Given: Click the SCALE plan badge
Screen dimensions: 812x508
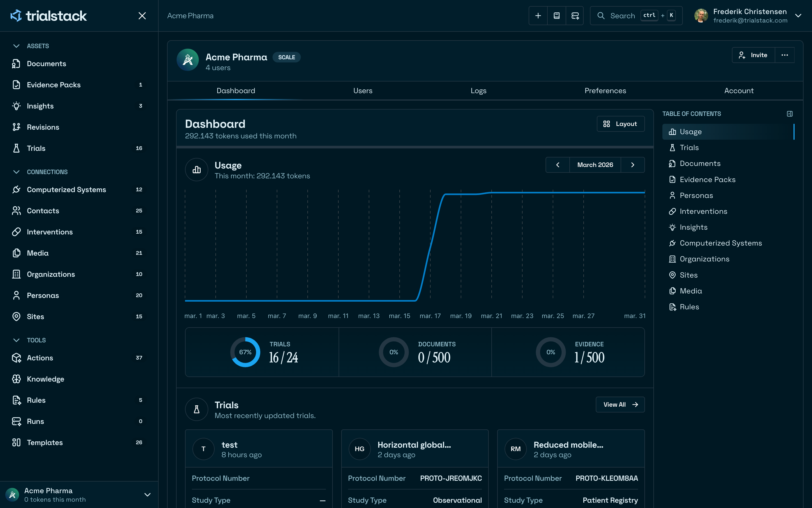Looking at the screenshot, I should (x=287, y=57).
